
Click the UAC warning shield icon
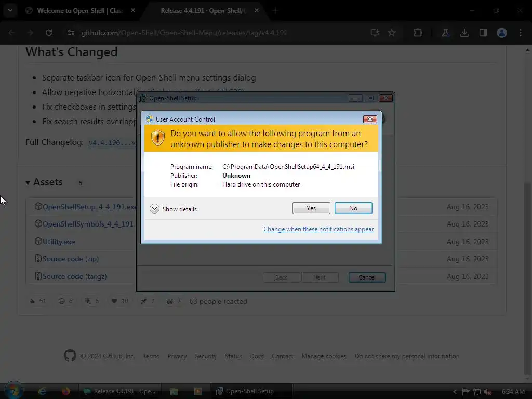click(x=158, y=138)
